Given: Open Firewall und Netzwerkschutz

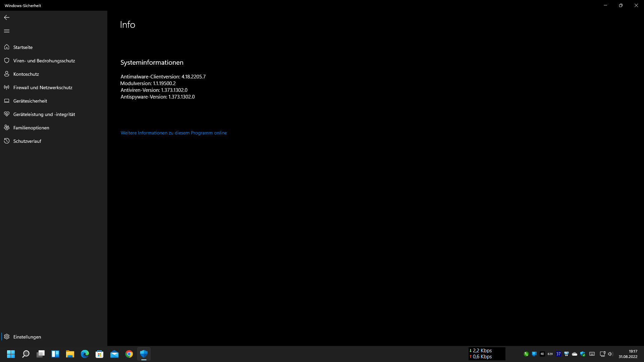Looking at the screenshot, I should 54,87.
